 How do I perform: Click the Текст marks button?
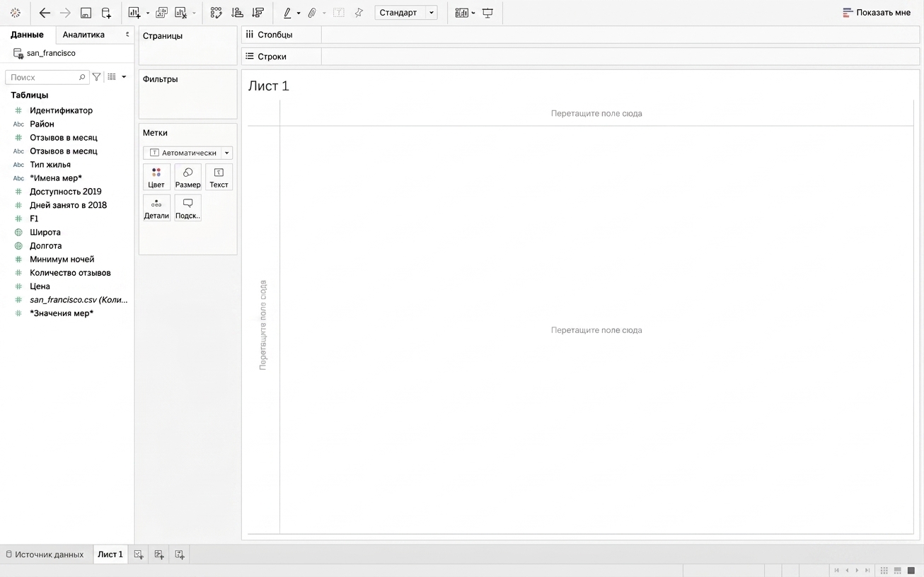(x=219, y=177)
